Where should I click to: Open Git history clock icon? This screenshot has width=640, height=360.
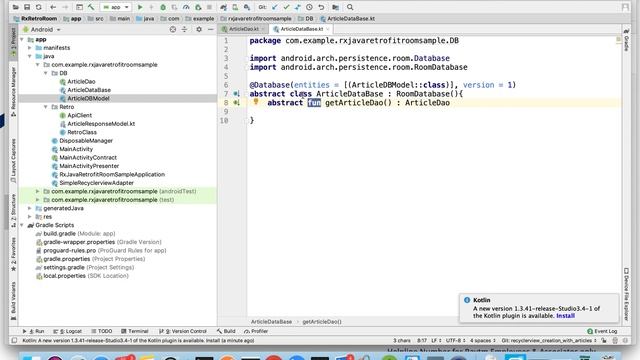pyautogui.click(x=309, y=7)
